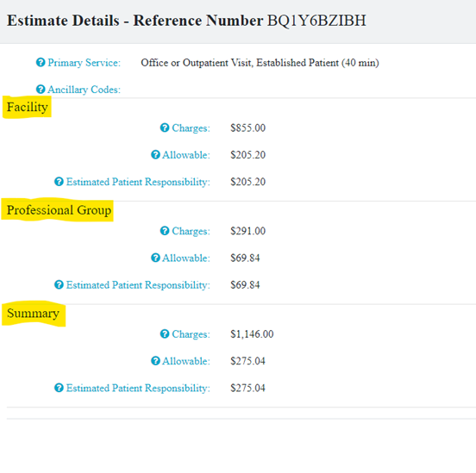Click the help icon for Professional Group Charges

point(165,231)
